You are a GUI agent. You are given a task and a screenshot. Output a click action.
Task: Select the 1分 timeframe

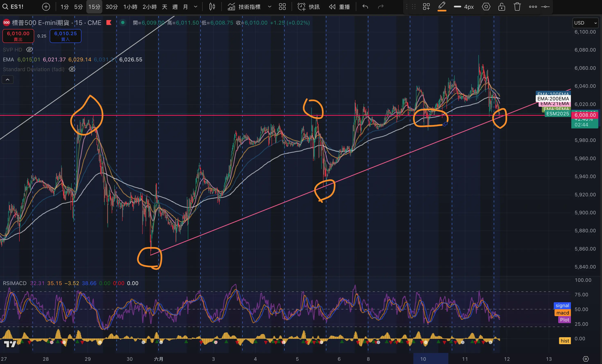pos(64,7)
